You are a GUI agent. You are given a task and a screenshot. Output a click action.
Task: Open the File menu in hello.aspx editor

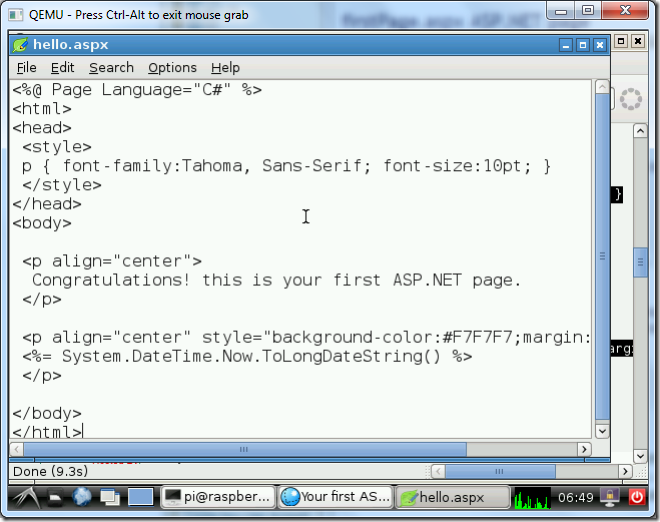(x=27, y=67)
